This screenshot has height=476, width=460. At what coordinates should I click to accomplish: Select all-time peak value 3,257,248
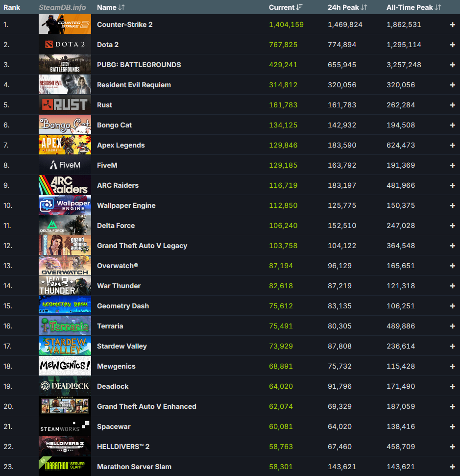coord(404,65)
